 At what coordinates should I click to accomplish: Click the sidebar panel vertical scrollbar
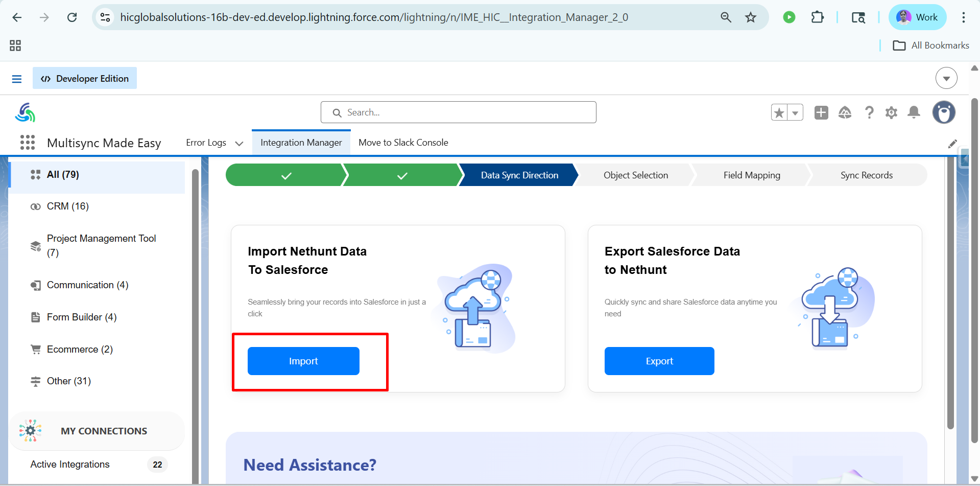pyautogui.click(x=195, y=326)
